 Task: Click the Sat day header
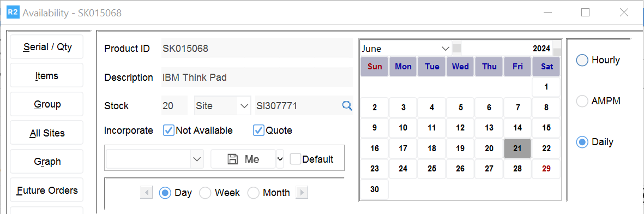pos(546,67)
